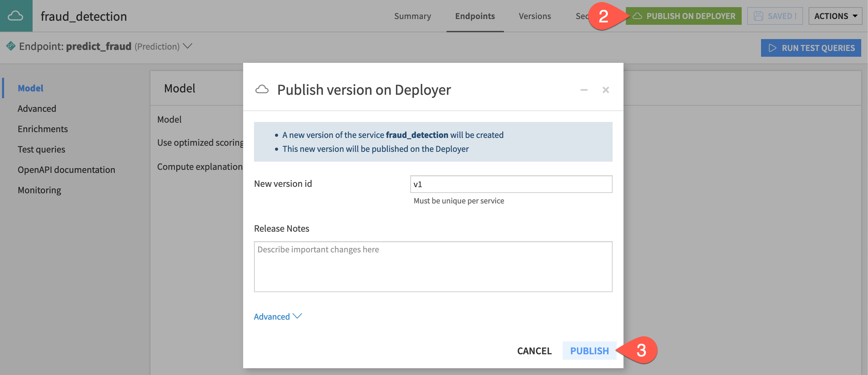Click the cloud icon on PUBLISH ON DEPLOYER
Image resolution: width=868 pixels, height=375 pixels.
pyautogui.click(x=638, y=16)
